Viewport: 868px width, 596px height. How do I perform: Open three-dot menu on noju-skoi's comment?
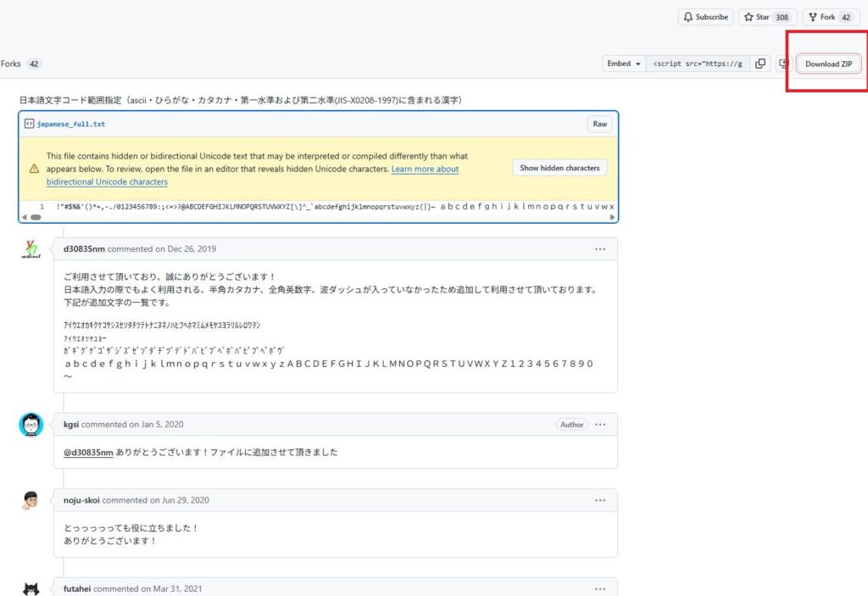click(600, 500)
